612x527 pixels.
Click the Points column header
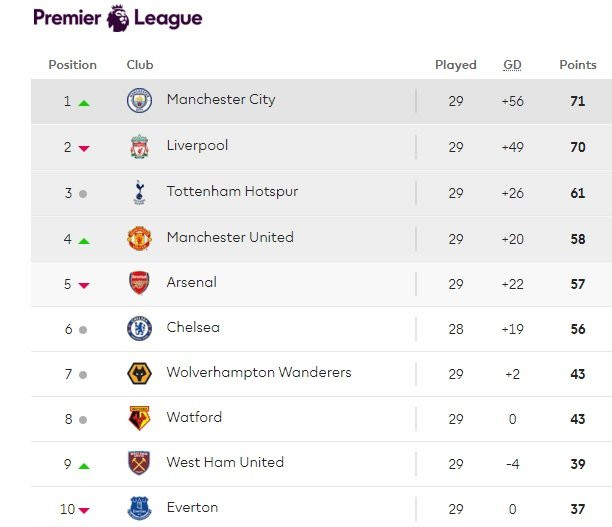coord(577,65)
